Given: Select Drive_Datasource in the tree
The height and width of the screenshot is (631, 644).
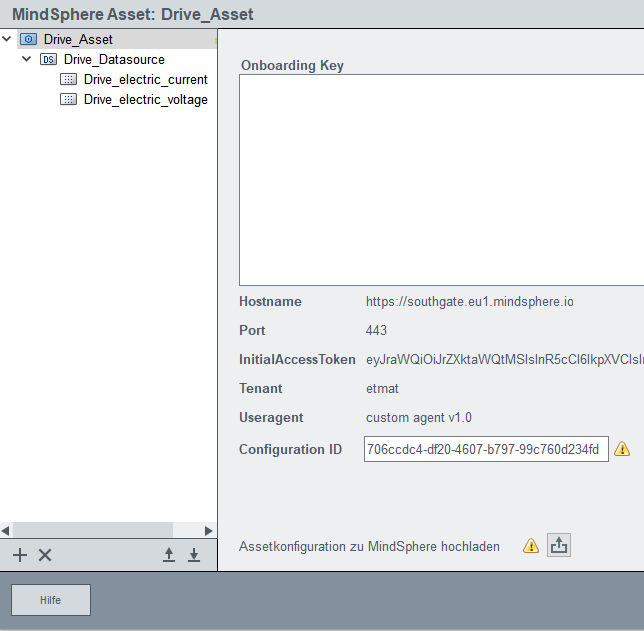Looking at the screenshot, I should click(114, 59).
